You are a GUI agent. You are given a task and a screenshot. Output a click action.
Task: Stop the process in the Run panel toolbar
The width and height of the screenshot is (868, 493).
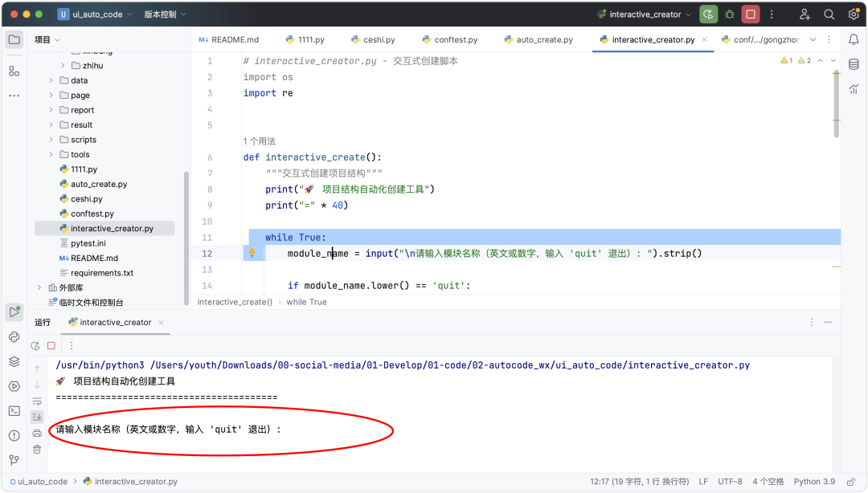(51, 346)
